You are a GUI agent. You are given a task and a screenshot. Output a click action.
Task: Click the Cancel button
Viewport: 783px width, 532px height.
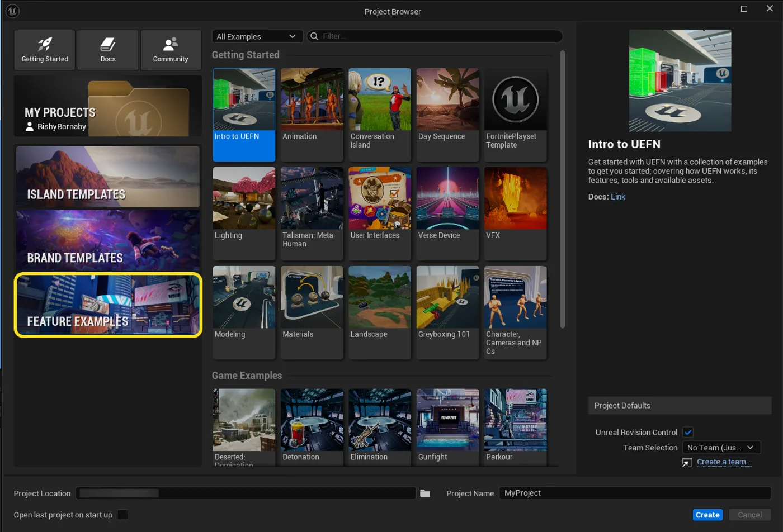pos(749,515)
